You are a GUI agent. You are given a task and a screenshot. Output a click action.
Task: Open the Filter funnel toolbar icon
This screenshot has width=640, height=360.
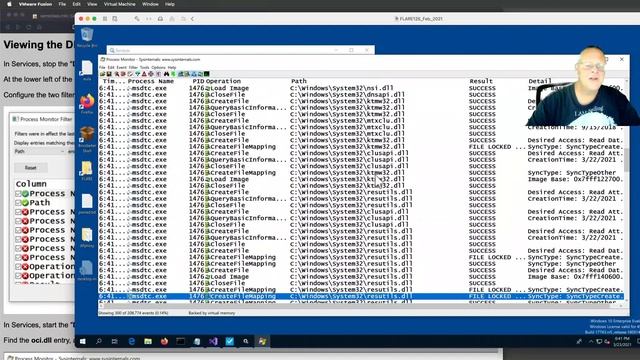click(138, 74)
